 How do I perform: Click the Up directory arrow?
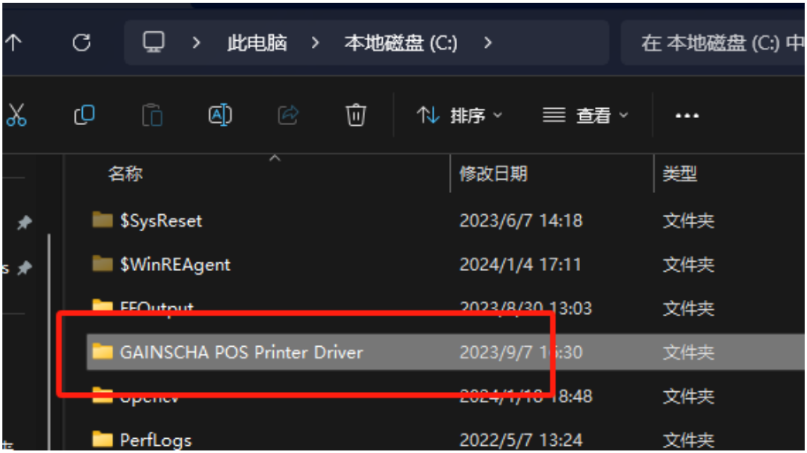click(14, 43)
